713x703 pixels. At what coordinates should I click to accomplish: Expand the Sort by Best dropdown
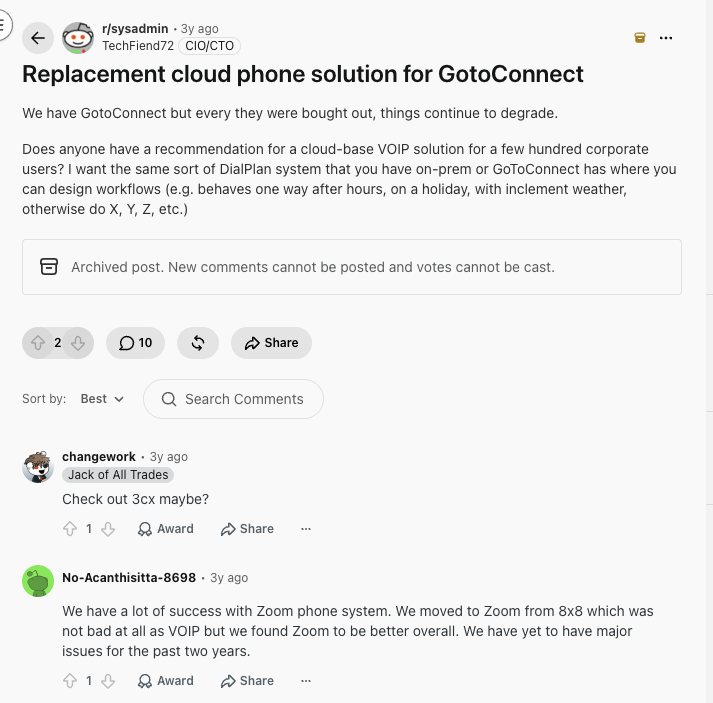102,399
